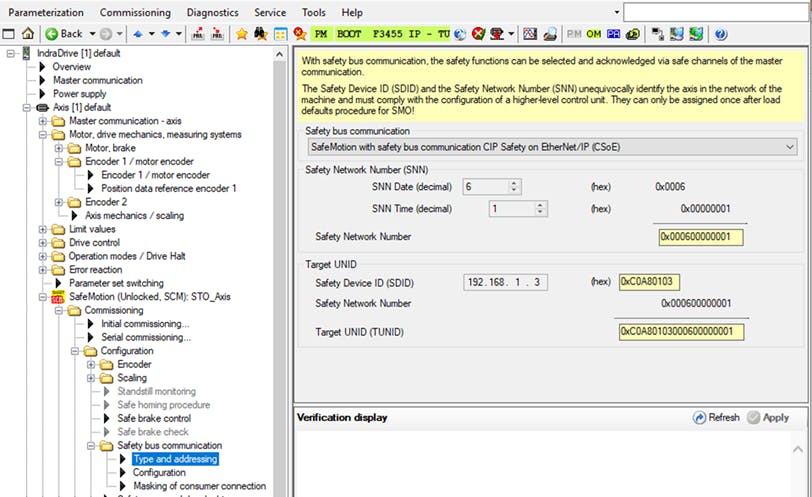The height and width of the screenshot is (497, 812).
Task: Increase the SNN Date value with up arrow
Action: click(x=514, y=183)
